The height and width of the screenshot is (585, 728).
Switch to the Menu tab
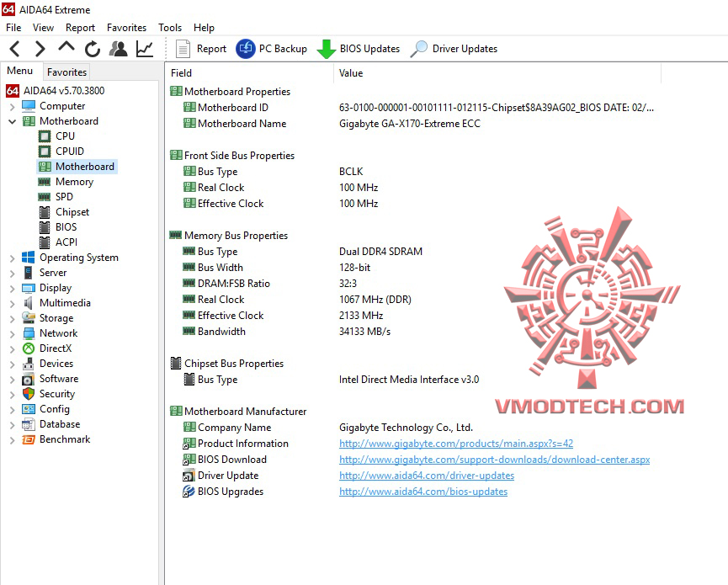point(20,71)
